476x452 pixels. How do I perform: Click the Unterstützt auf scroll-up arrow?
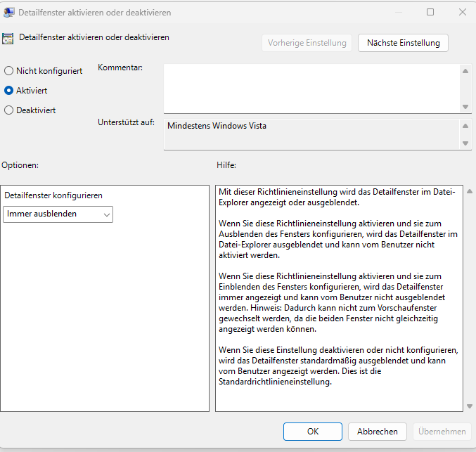coord(465,126)
